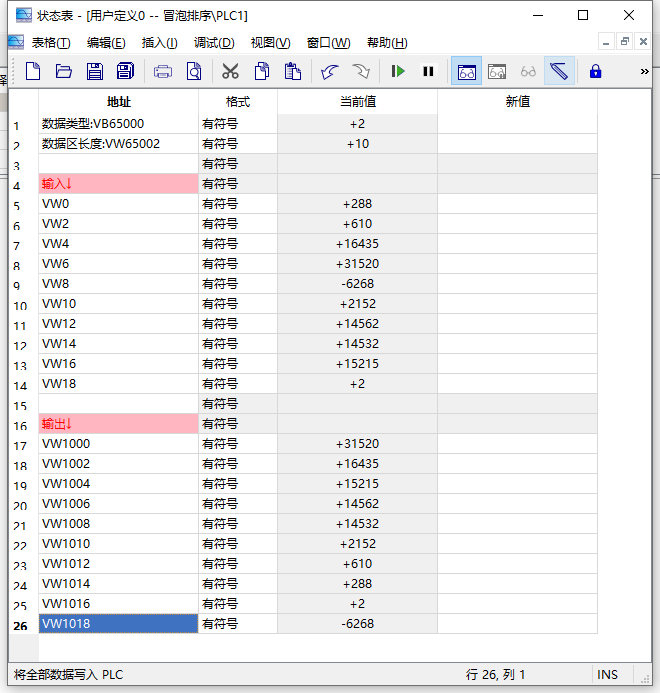660x693 pixels.
Task: Click the Copy toolbar icon
Action: point(262,71)
